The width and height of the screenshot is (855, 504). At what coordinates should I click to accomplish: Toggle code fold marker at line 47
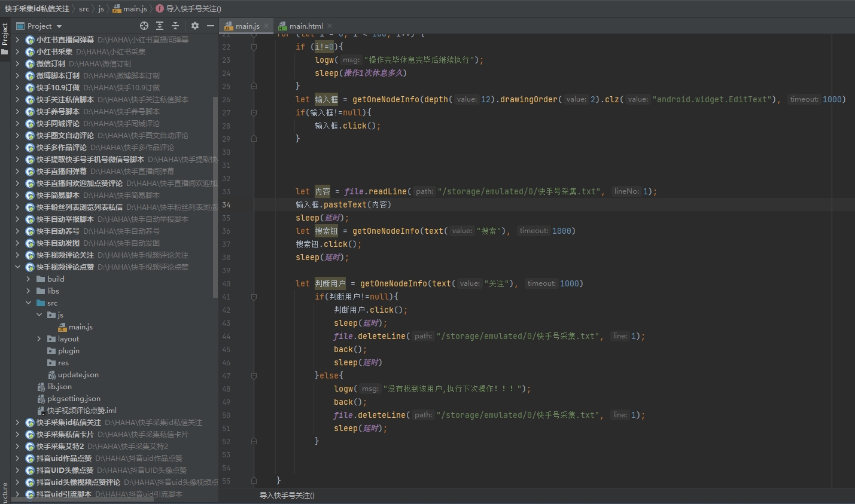pyautogui.click(x=254, y=375)
